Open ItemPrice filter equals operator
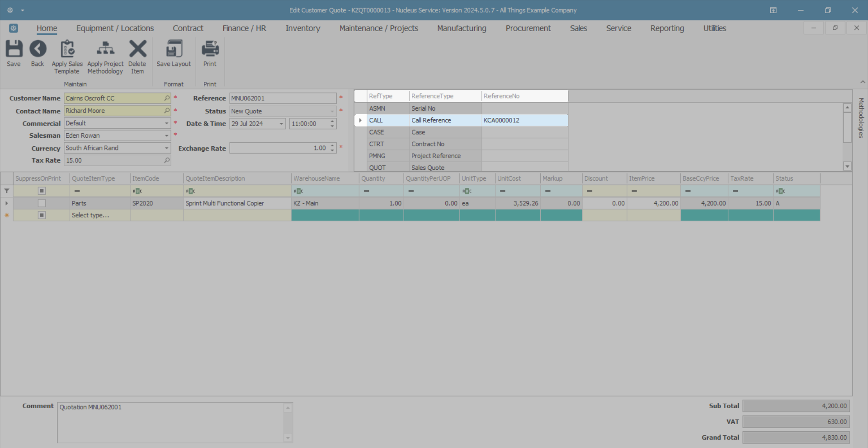This screenshot has width=868, height=448. point(634,191)
